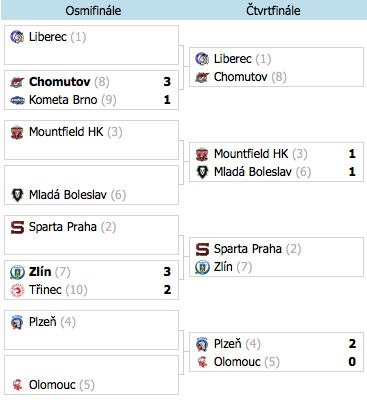Open the Třinec team link

point(45,290)
